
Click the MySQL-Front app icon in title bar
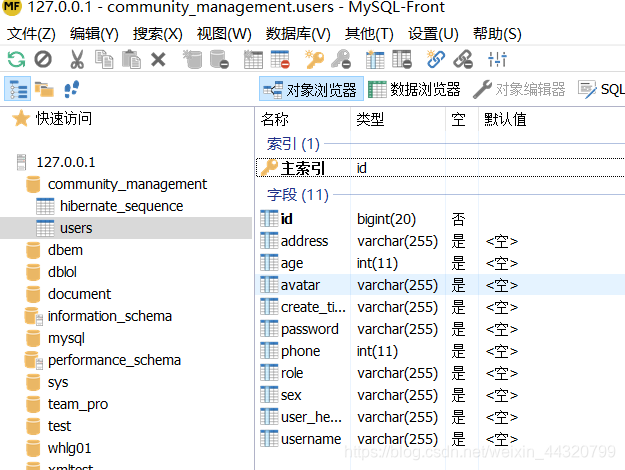[12, 7]
